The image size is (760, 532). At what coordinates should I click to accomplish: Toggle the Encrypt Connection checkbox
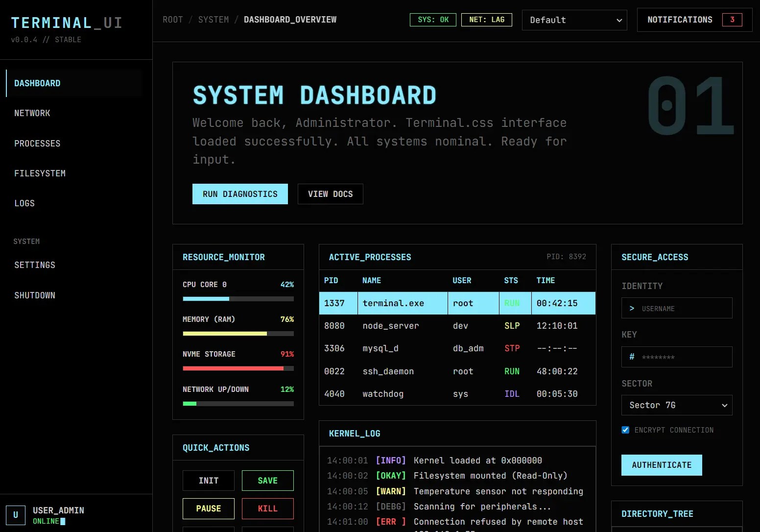click(x=625, y=430)
